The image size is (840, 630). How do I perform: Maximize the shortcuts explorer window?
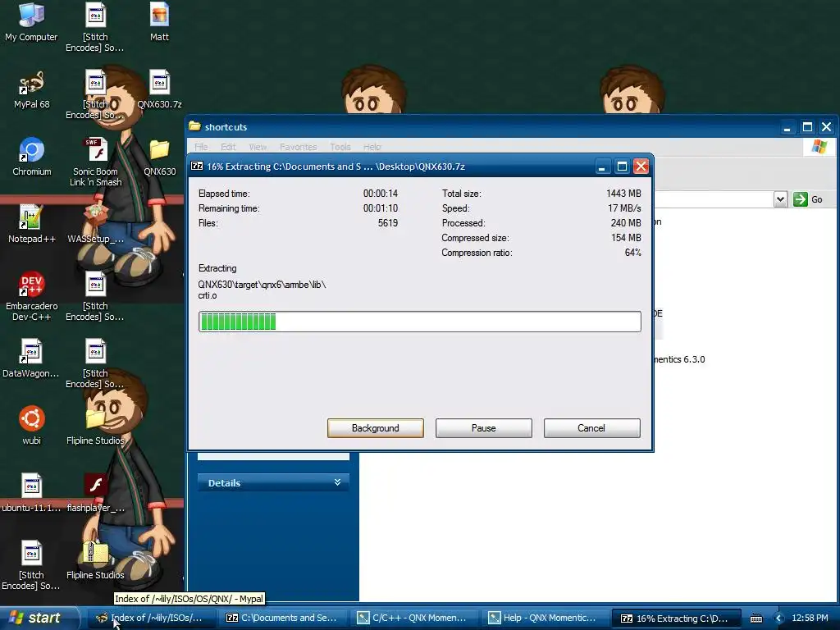pyautogui.click(x=807, y=127)
